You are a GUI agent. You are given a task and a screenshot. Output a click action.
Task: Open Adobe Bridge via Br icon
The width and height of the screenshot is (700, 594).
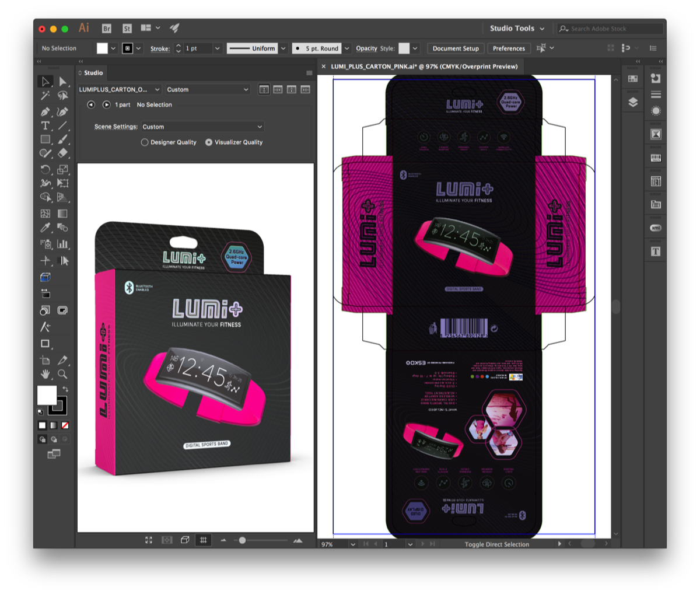coord(106,28)
